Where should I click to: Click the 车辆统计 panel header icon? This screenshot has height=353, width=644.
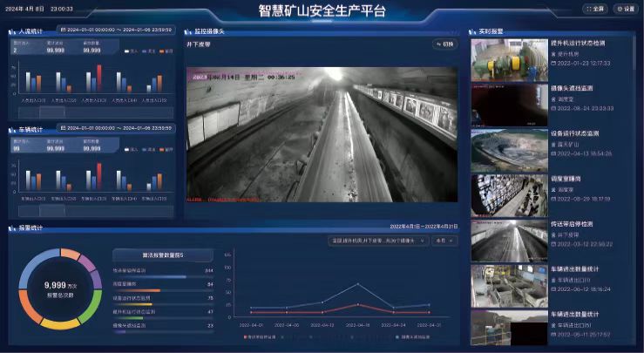pyautogui.click(x=13, y=130)
